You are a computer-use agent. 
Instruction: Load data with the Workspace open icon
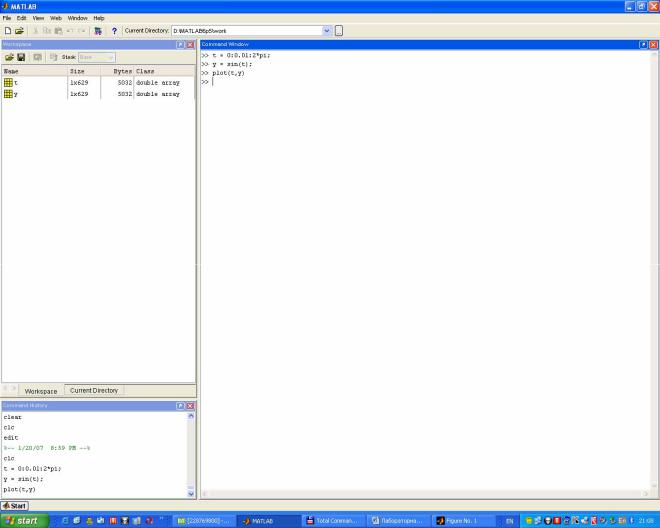[x=9, y=57]
